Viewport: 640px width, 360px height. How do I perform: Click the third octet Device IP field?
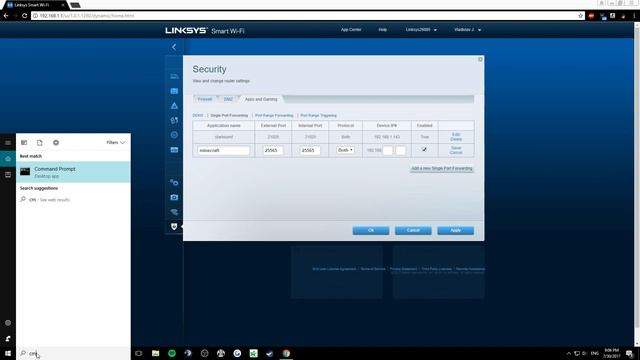point(388,150)
